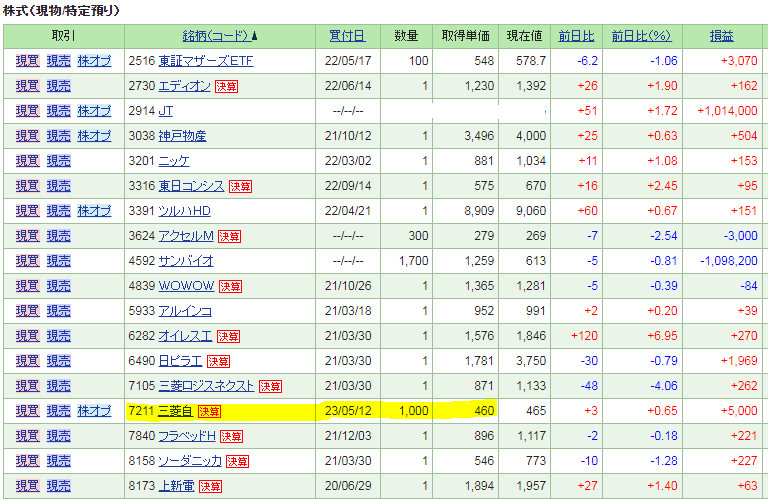Viewport: 772px width, 499px height.
Task: Click 株オプ for 3038 神戸物産
Action: 94,136
